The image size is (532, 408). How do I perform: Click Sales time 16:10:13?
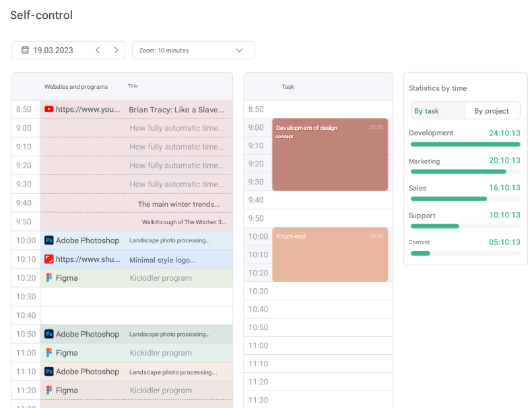504,188
